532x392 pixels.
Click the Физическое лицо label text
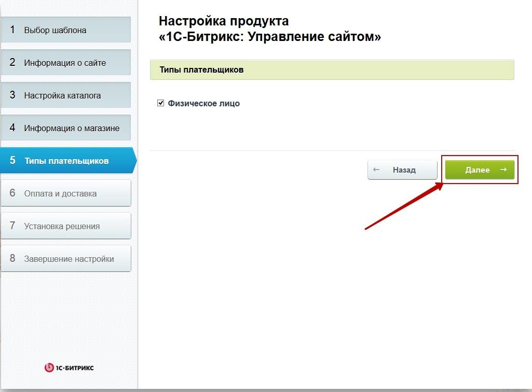[x=203, y=103]
